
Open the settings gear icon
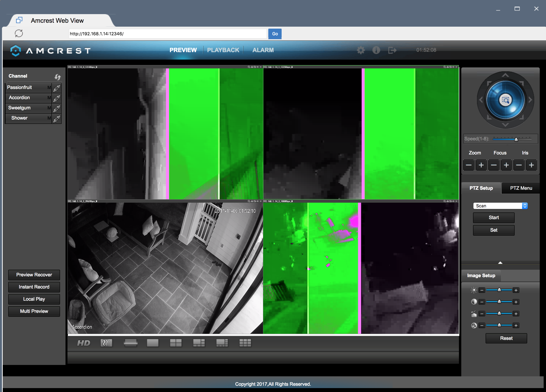[361, 50]
